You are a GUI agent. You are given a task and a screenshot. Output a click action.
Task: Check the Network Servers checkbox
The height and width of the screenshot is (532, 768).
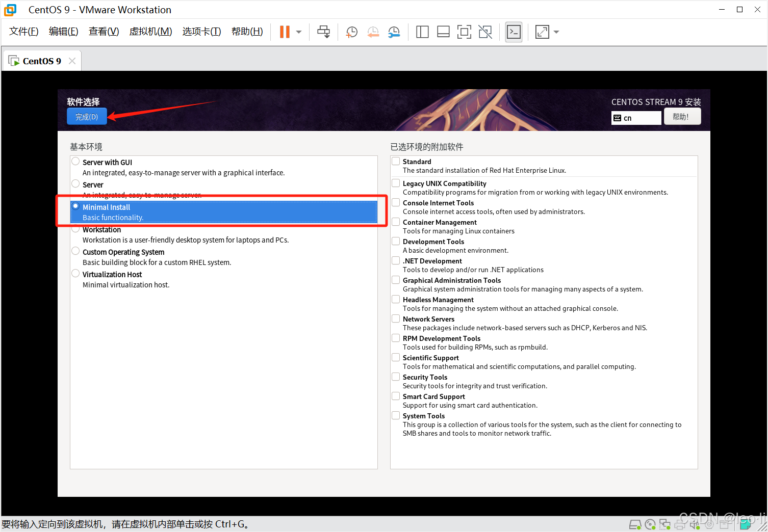[396, 318]
